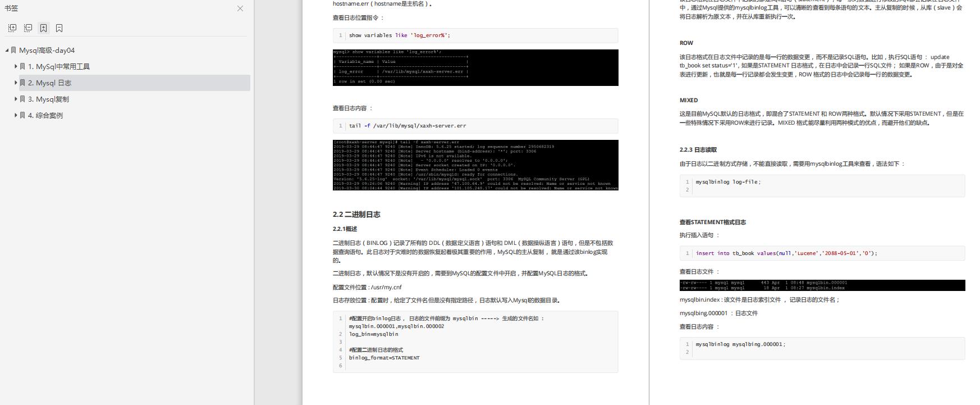This screenshot has height=405, width=980.
Task: Click the add bookmark icon
Action: (44, 28)
